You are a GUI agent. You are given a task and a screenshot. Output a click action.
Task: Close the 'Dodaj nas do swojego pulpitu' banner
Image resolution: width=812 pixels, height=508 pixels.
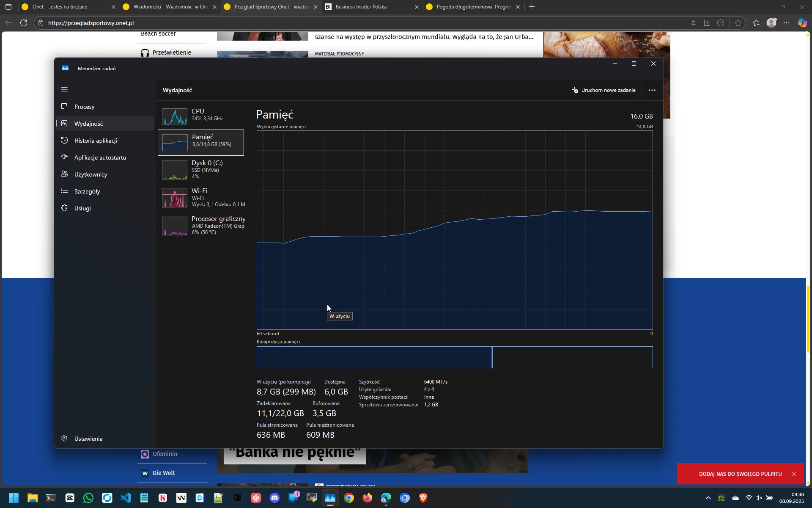(x=794, y=474)
